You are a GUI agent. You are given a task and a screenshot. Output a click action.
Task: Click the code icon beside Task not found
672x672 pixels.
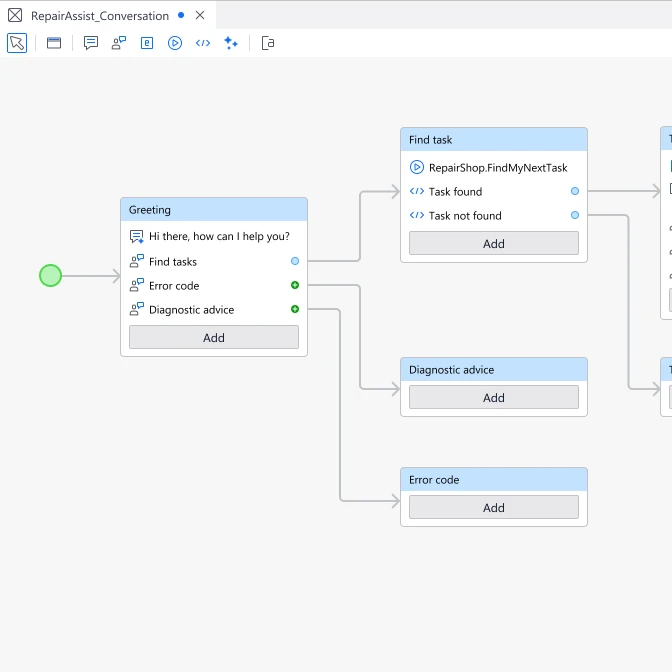(417, 215)
